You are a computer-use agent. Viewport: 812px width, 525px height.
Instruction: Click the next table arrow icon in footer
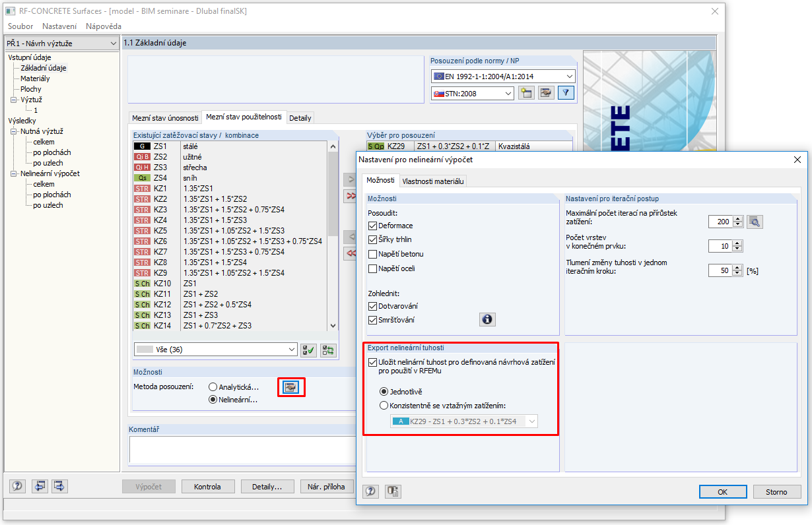(x=59, y=486)
